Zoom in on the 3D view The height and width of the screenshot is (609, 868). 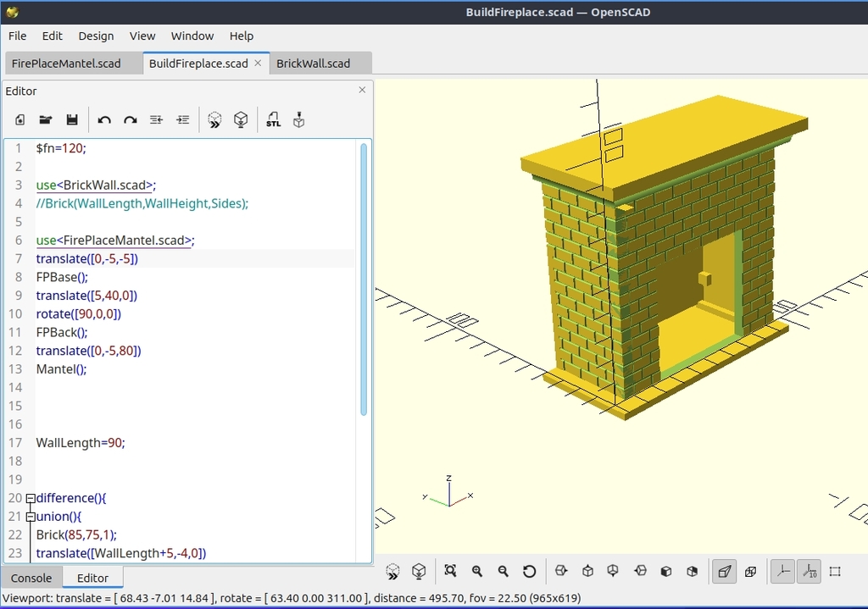476,571
